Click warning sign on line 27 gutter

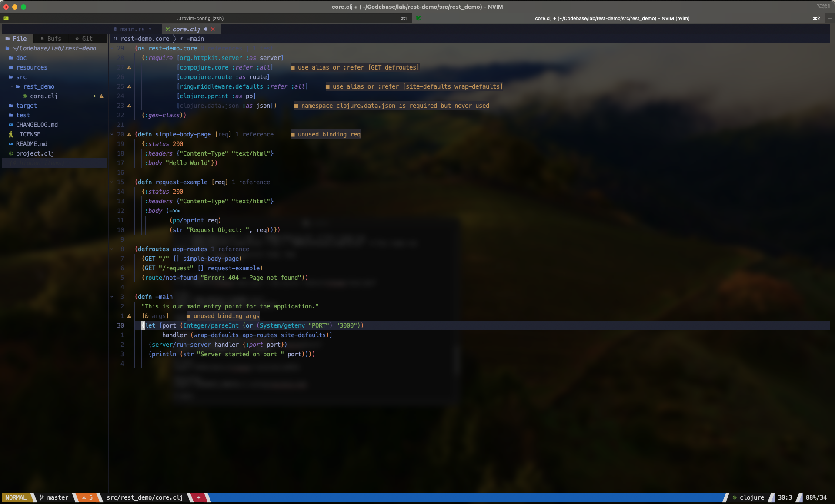coord(129,67)
